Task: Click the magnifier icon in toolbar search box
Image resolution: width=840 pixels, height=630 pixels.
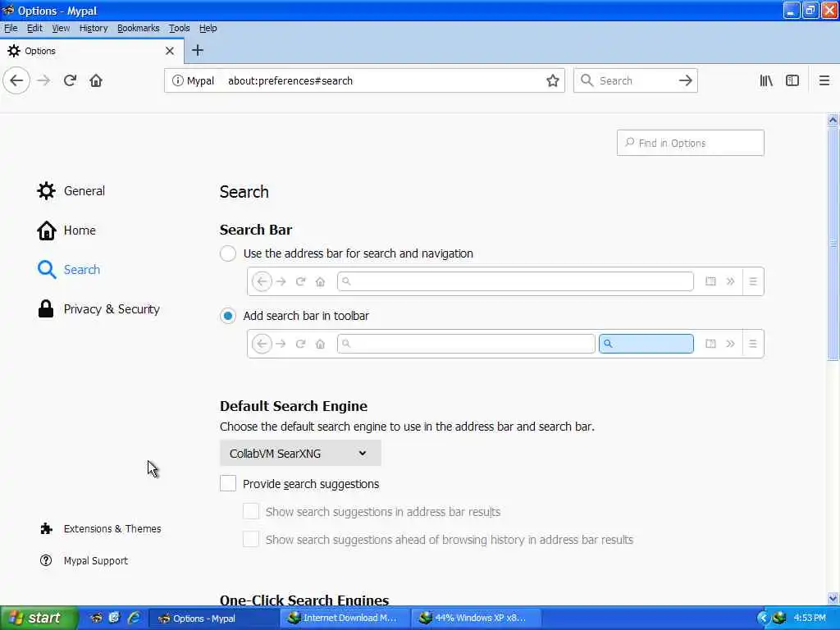Action: click(587, 80)
